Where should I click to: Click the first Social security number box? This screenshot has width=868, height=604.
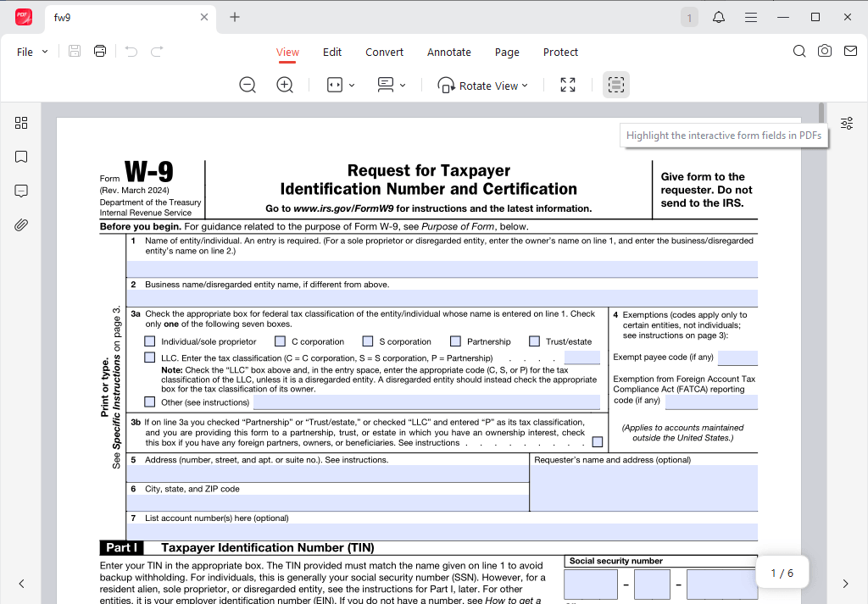coord(591,584)
